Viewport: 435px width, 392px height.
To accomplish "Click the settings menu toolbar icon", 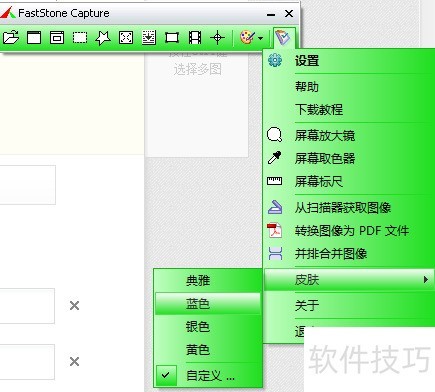I will pyautogui.click(x=284, y=38).
